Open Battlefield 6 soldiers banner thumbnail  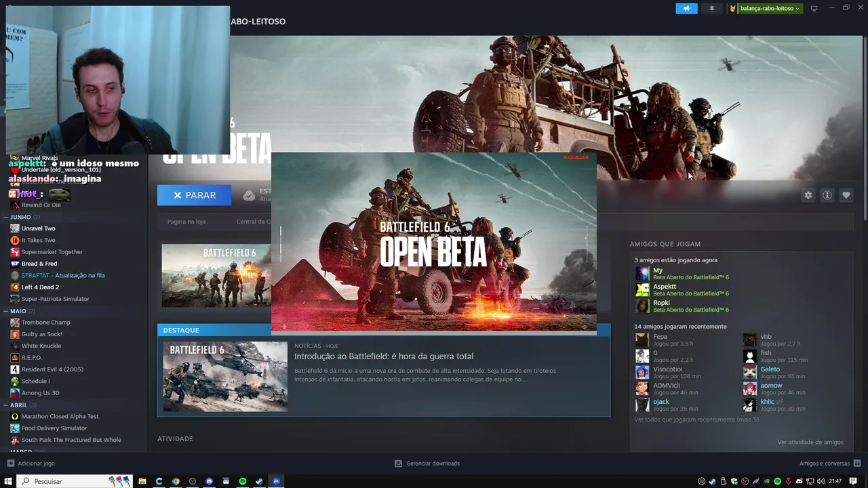tap(216, 276)
